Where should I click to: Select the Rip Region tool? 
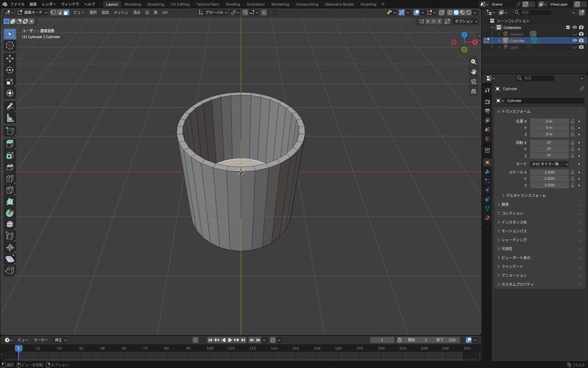click(10, 270)
